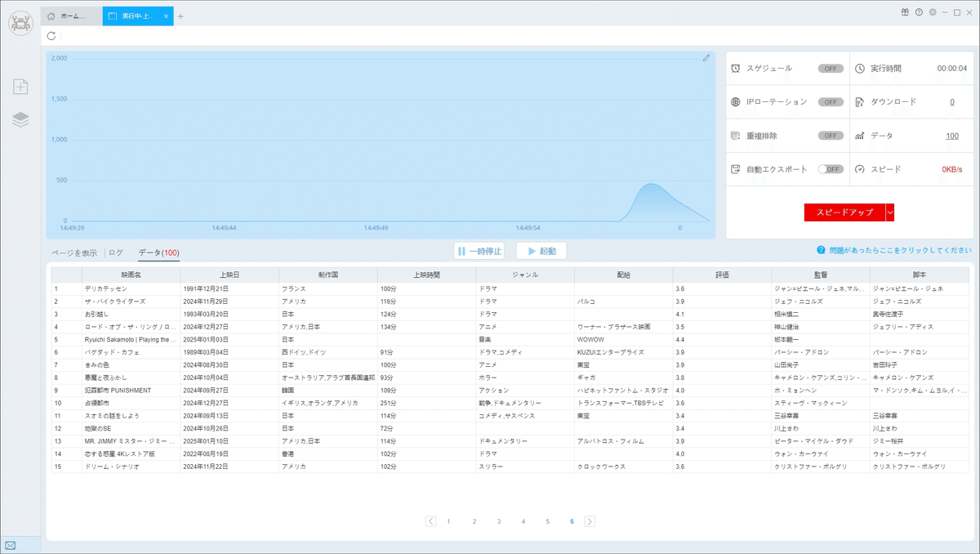This screenshot has height=554, width=980.
Task: Expand the スピードアップ dropdown arrow
Action: tap(890, 212)
